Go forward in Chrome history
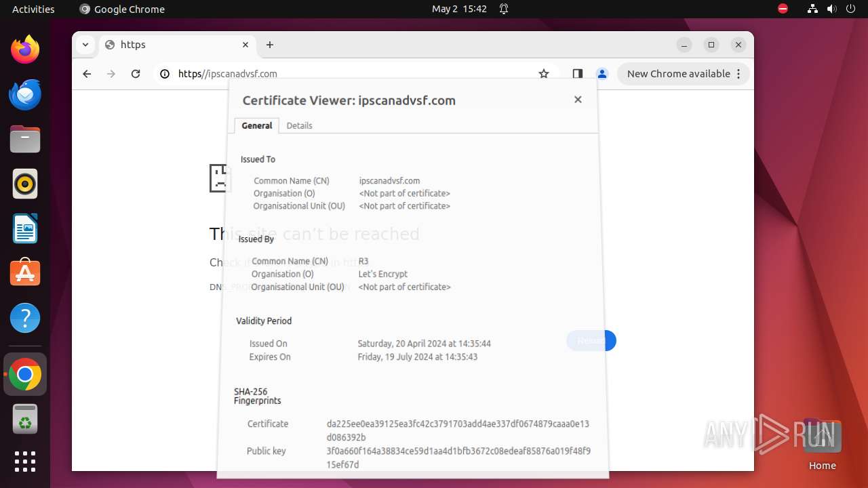 pyautogui.click(x=111, y=74)
